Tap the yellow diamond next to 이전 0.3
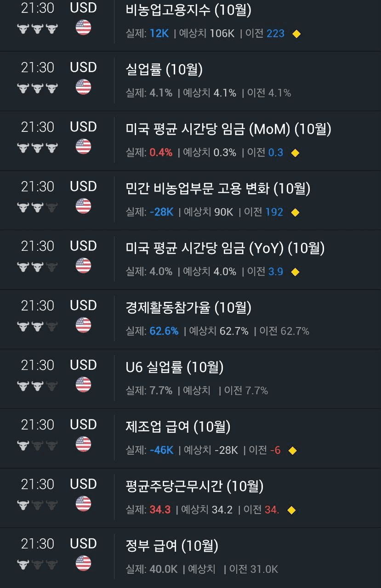Viewport: 381px width, 588px height. point(295,153)
